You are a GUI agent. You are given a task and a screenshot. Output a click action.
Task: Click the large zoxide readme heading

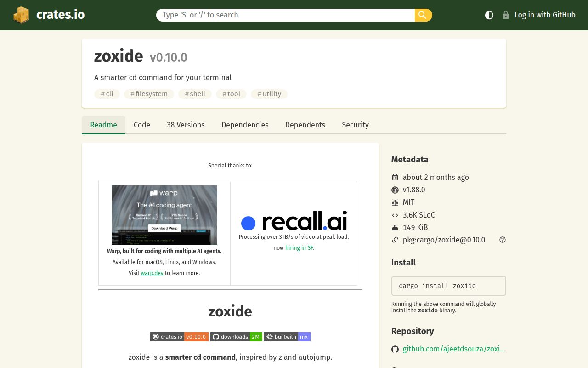click(230, 311)
